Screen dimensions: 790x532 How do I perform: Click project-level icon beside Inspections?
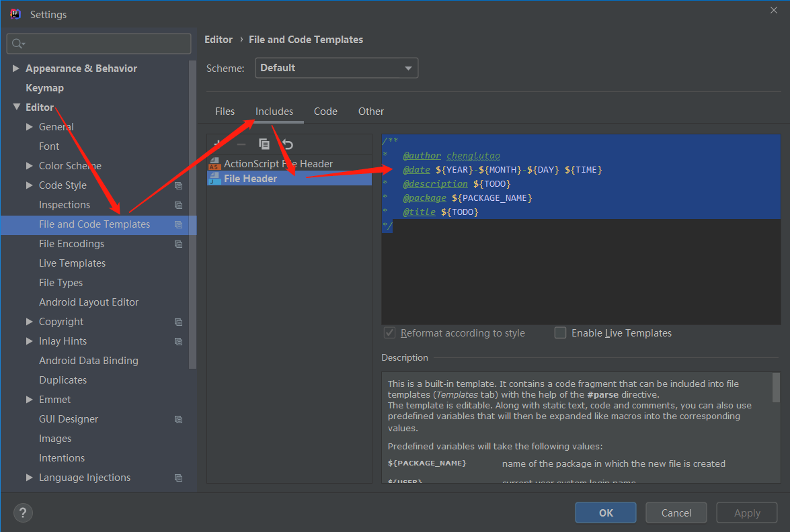click(x=178, y=205)
